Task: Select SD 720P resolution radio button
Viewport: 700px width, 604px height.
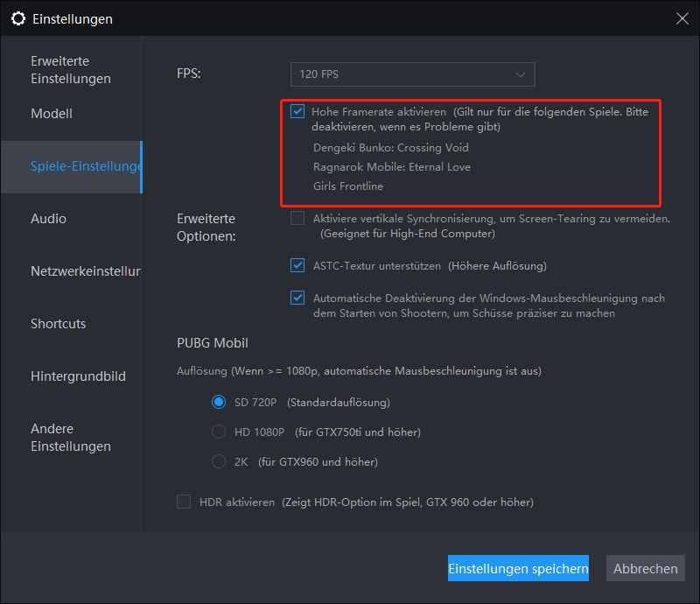Action: 219,402
